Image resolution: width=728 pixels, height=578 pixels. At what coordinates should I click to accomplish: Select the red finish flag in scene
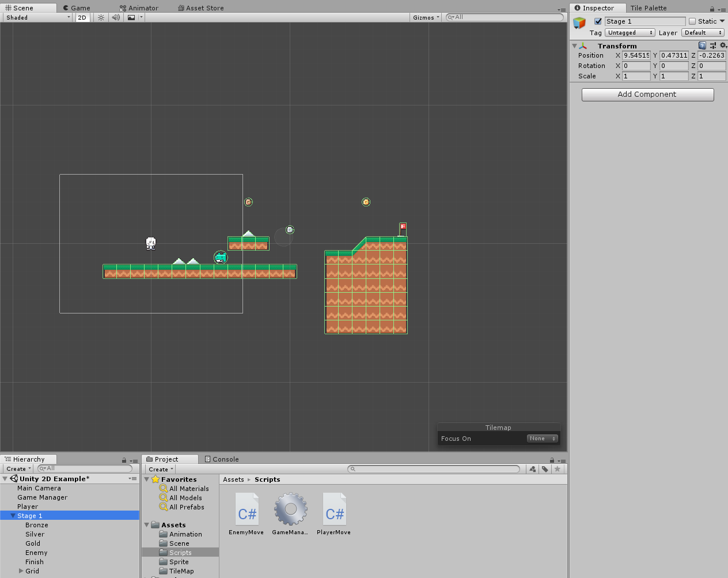(403, 228)
